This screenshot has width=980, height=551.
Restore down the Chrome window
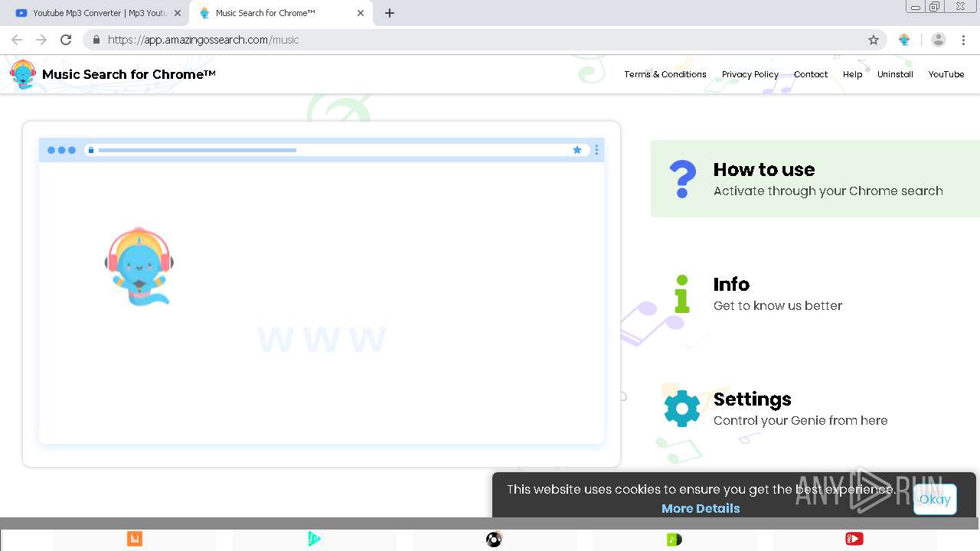pos(935,7)
